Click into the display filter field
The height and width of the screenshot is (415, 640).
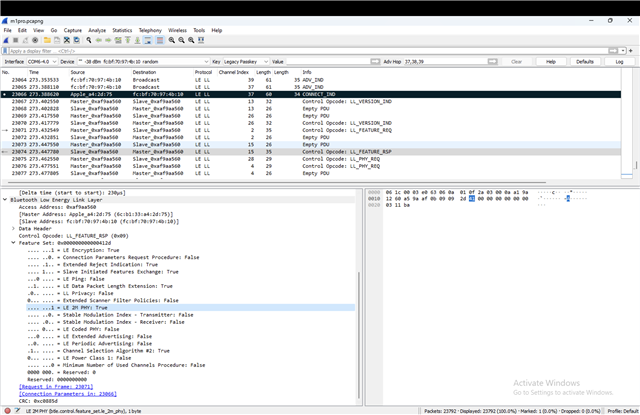[308, 51]
